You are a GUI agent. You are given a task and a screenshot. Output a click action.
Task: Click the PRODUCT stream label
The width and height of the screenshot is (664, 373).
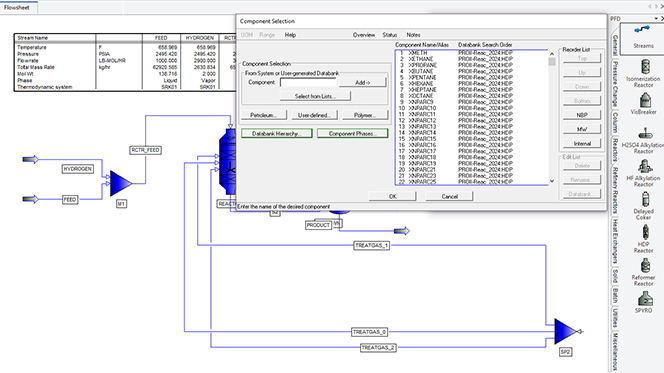(318, 225)
